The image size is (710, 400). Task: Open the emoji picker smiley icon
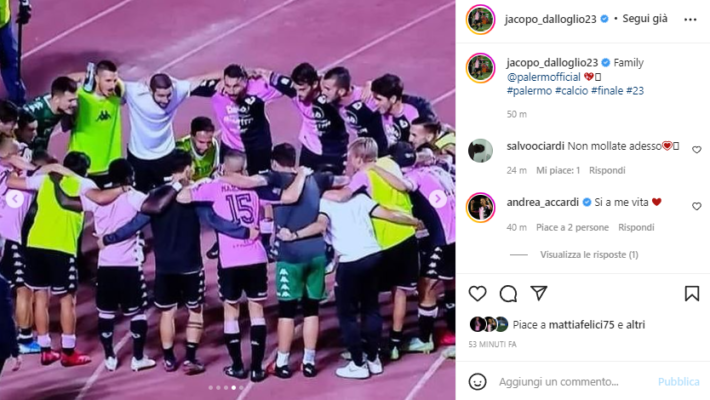point(477,381)
